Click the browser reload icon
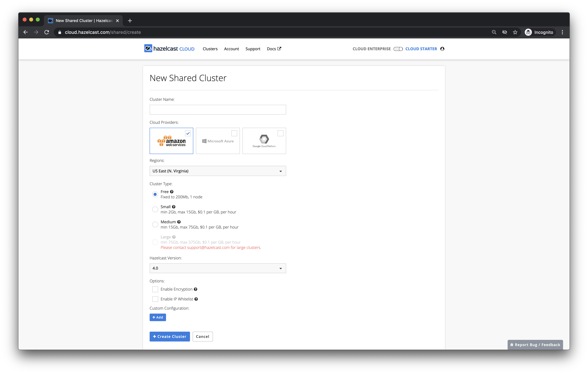Viewport: 588px width, 374px height. pyautogui.click(x=47, y=32)
